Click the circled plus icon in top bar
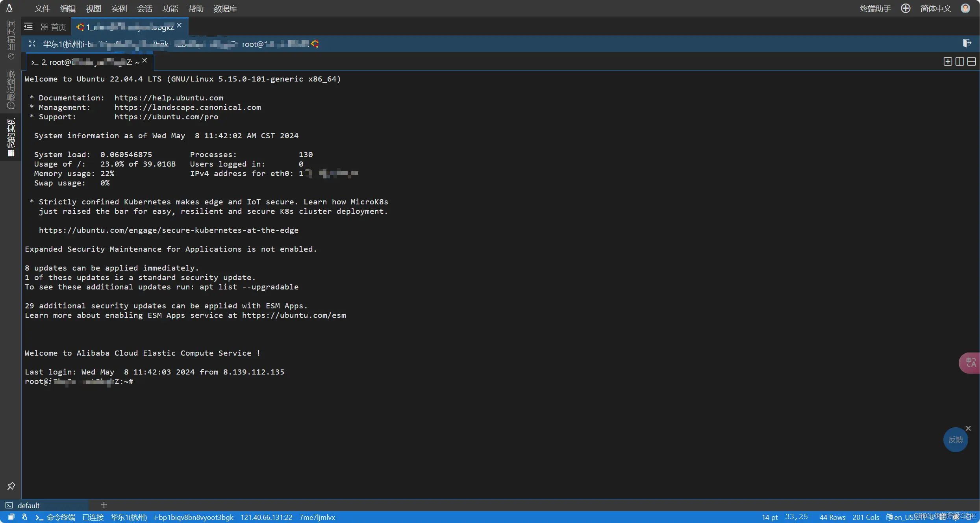This screenshot has height=523, width=980. [x=906, y=8]
